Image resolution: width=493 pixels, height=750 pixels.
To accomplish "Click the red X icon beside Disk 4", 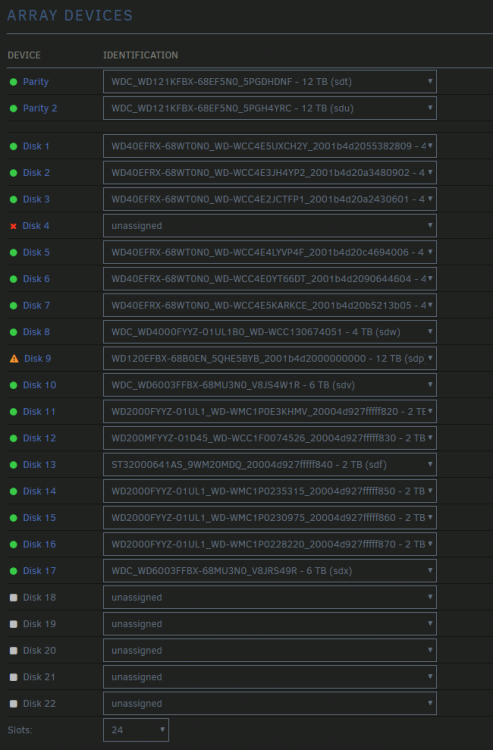I will (13, 226).
